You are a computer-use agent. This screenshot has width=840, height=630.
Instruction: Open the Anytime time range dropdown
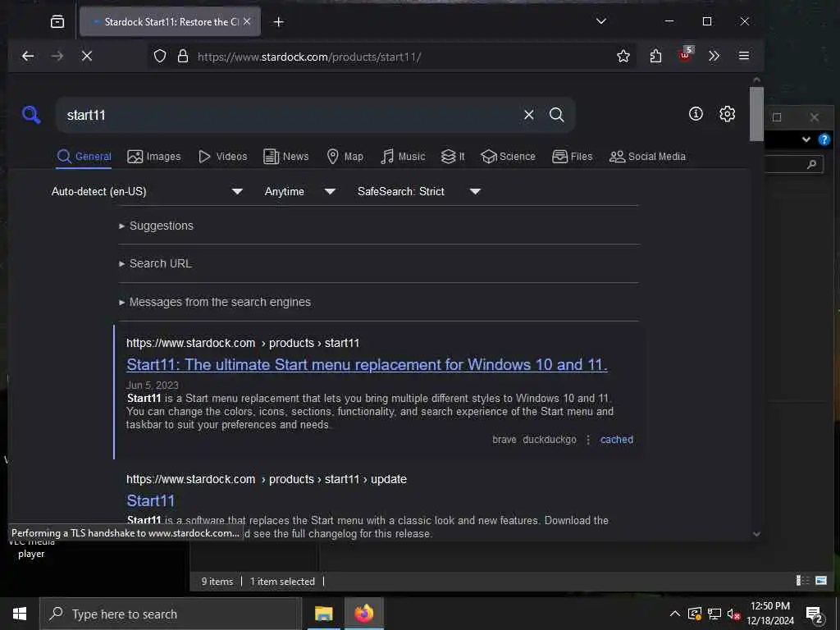pos(300,191)
